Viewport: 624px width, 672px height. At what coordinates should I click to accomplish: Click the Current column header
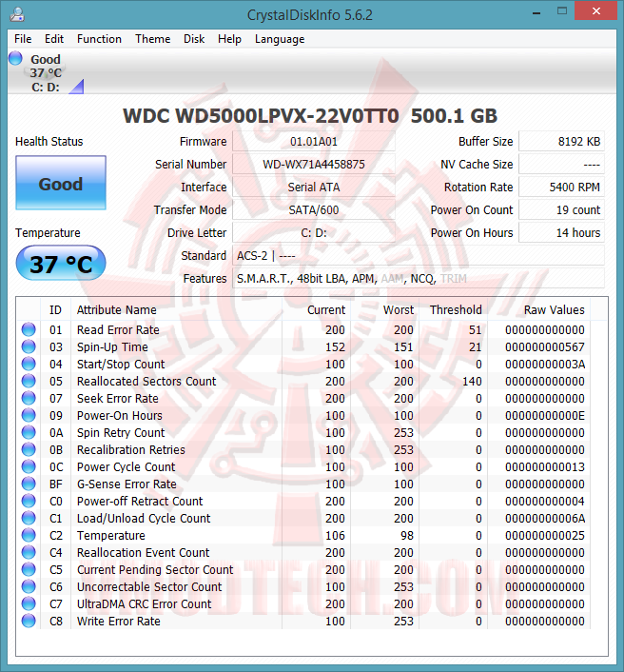point(316,310)
